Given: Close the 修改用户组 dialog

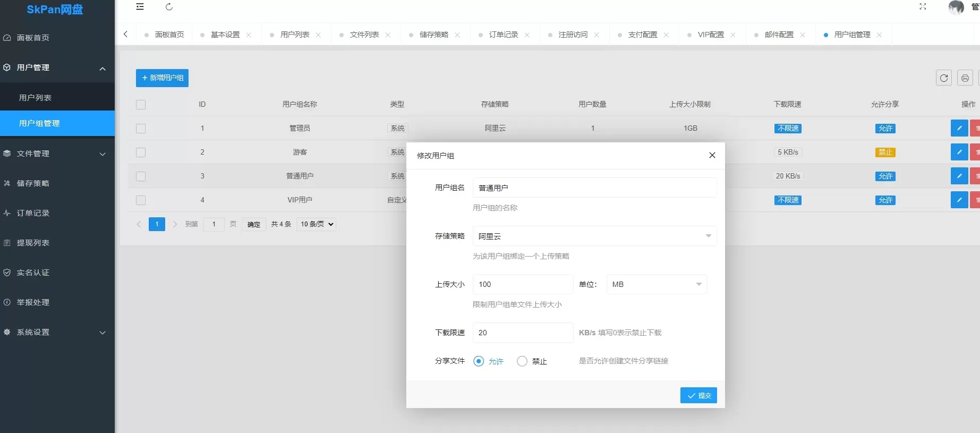Looking at the screenshot, I should coord(712,155).
